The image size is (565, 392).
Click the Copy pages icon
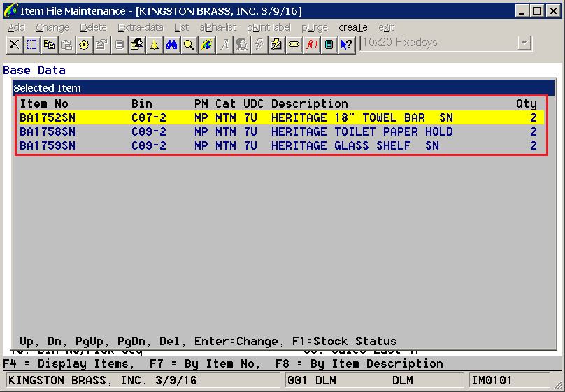click(x=49, y=44)
